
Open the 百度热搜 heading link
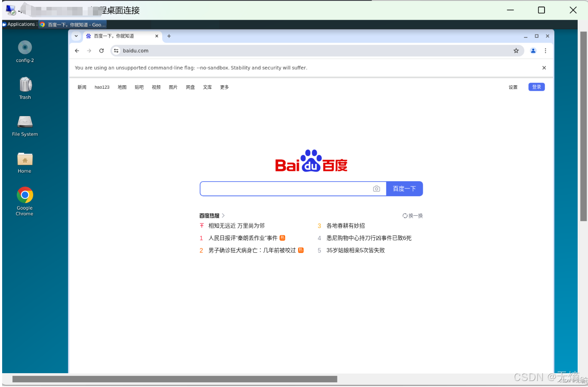pos(212,216)
